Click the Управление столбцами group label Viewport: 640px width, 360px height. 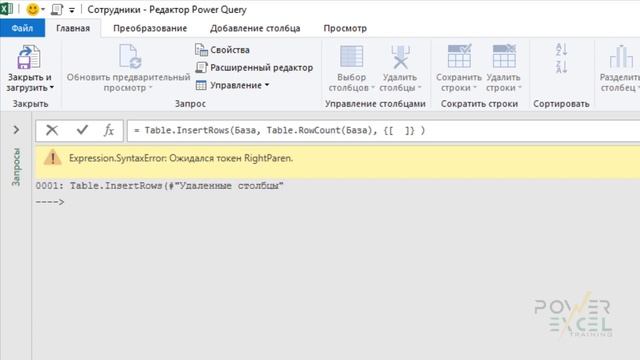pyautogui.click(x=375, y=104)
